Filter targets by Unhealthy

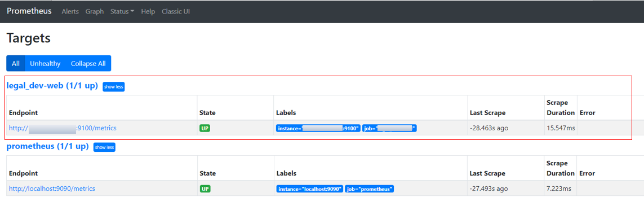point(45,63)
